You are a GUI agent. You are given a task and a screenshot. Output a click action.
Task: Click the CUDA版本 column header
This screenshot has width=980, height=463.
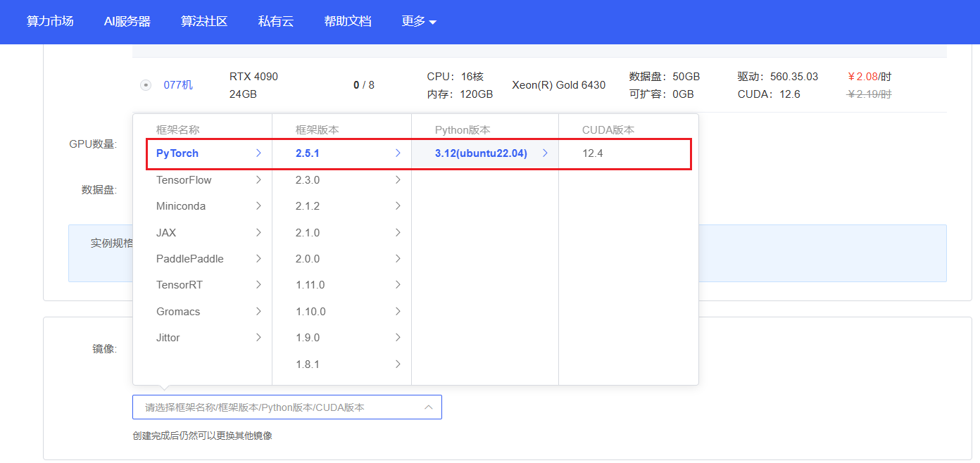click(608, 130)
